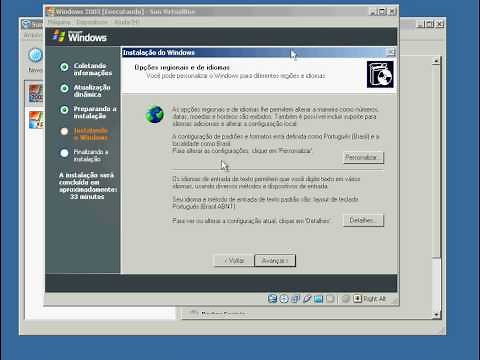Click the greyed virtualization indicator in status bar
Image resolution: width=480 pixels, height=360 pixels.
click(330, 299)
